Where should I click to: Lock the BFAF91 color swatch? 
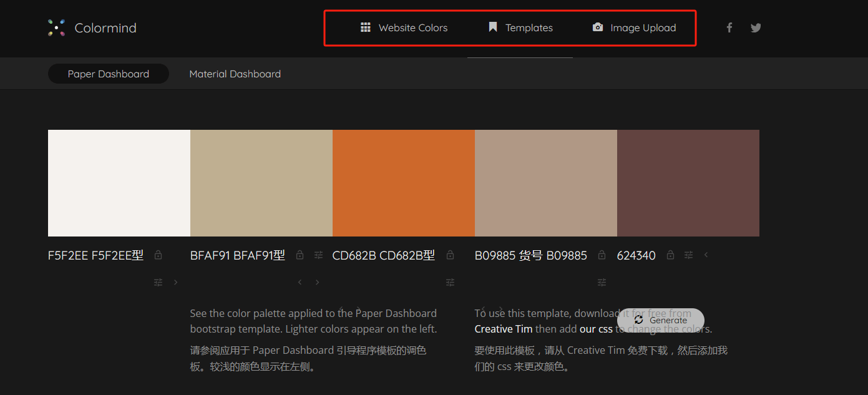300,255
